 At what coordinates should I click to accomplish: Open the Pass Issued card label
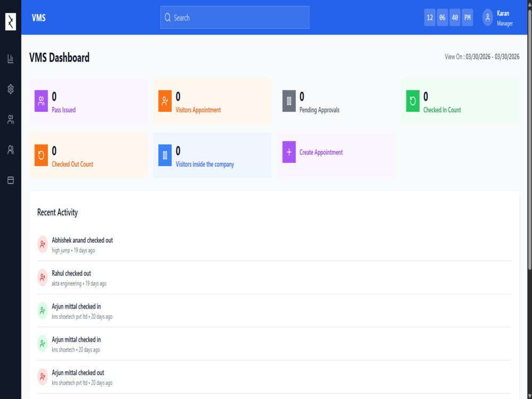(64, 110)
